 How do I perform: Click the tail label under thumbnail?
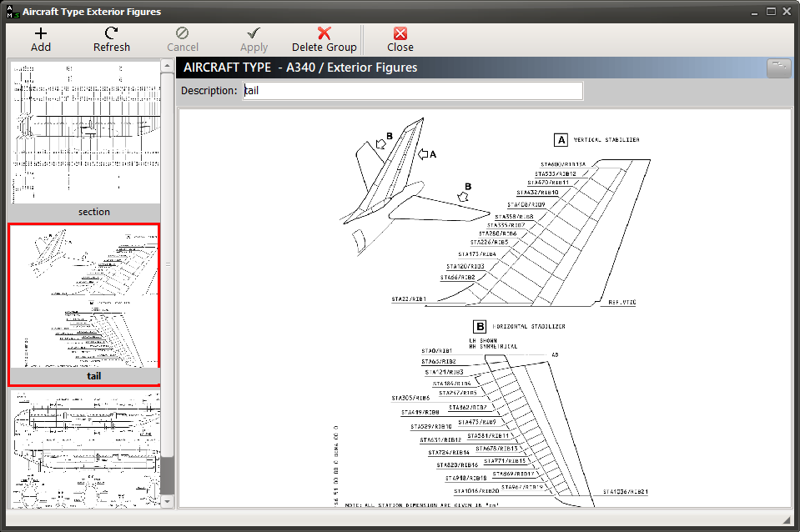tap(94, 376)
